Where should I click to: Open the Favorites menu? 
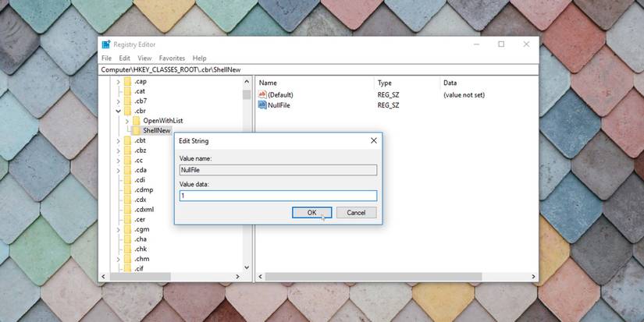[x=172, y=58]
